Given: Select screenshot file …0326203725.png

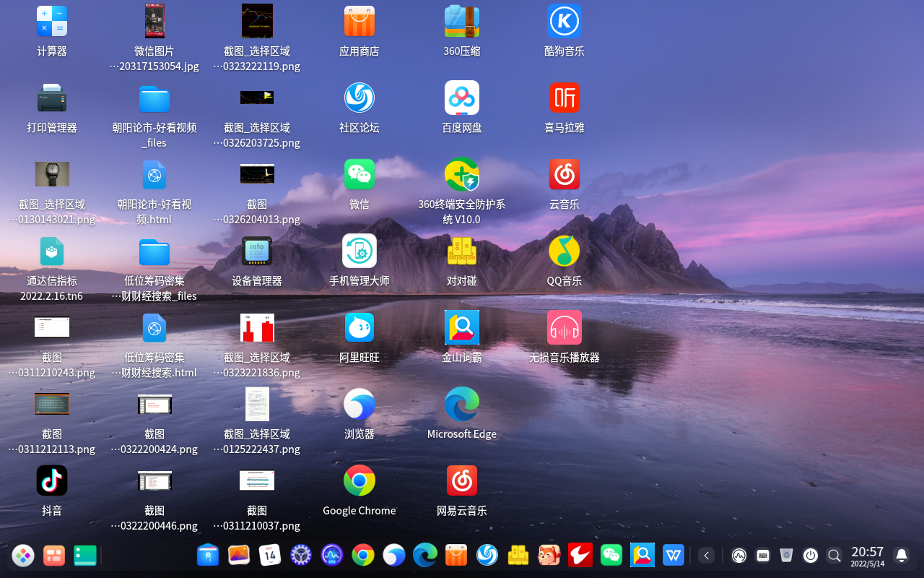Looking at the screenshot, I should tap(257, 97).
